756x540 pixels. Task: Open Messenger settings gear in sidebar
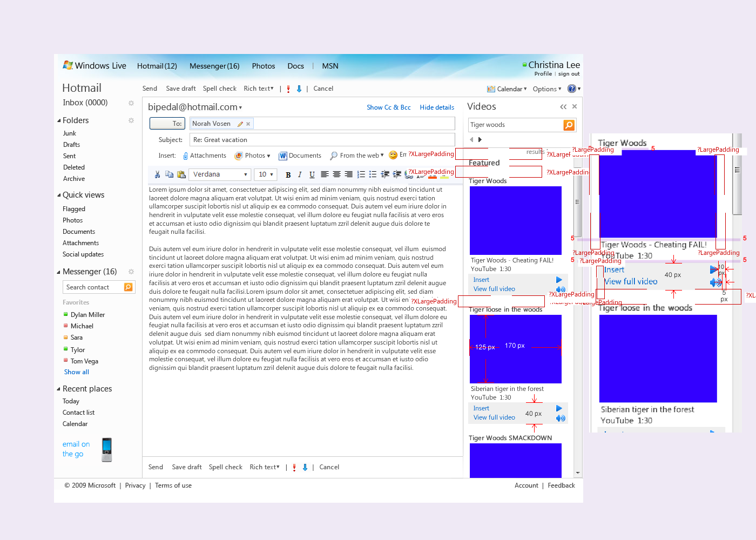click(x=131, y=272)
